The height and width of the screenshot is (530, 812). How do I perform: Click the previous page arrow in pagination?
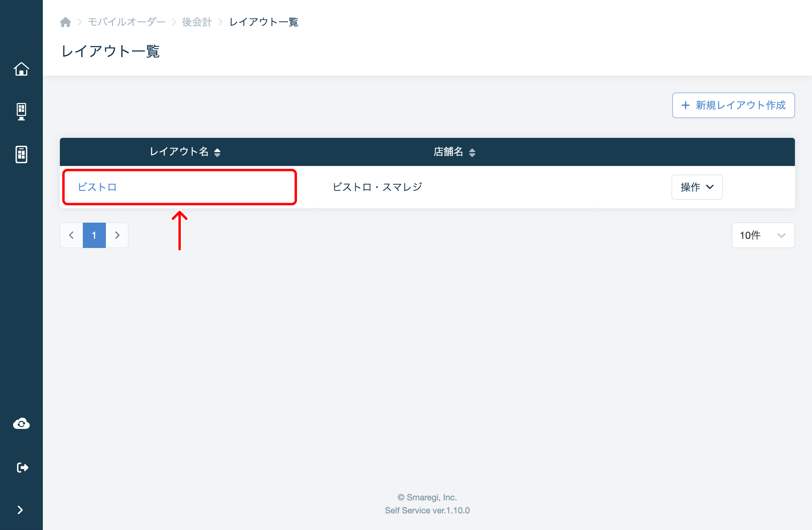(x=71, y=235)
